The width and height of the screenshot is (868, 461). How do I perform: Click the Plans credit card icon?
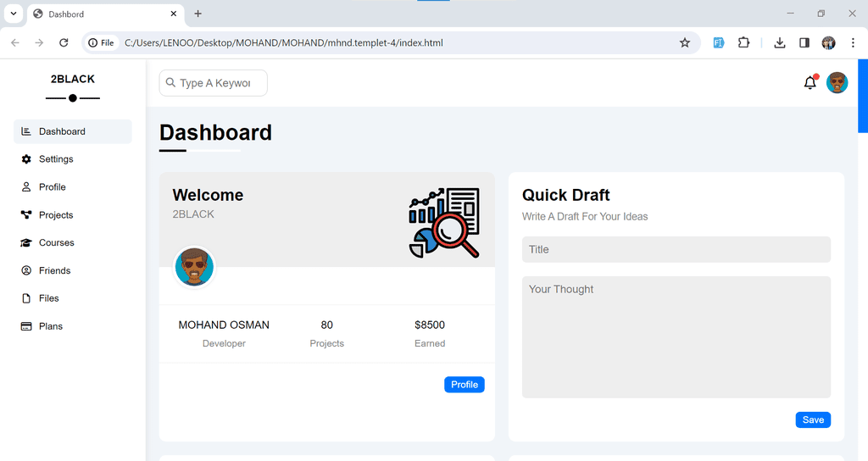pos(26,326)
